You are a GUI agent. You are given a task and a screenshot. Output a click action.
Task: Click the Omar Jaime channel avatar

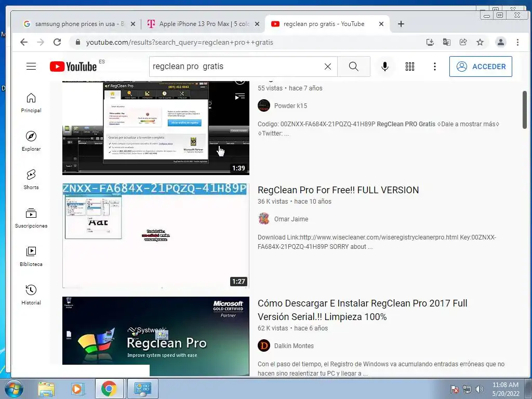[264, 219]
